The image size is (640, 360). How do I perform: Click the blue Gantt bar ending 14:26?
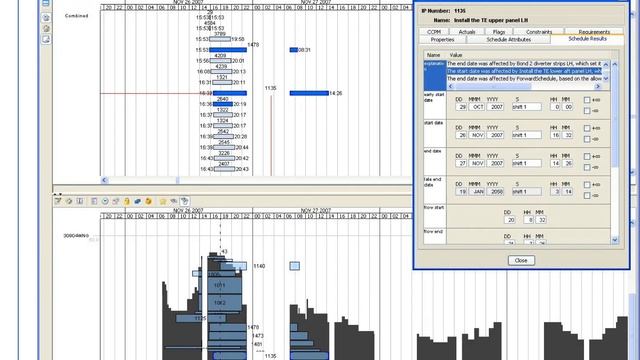click(x=309, y=93)
